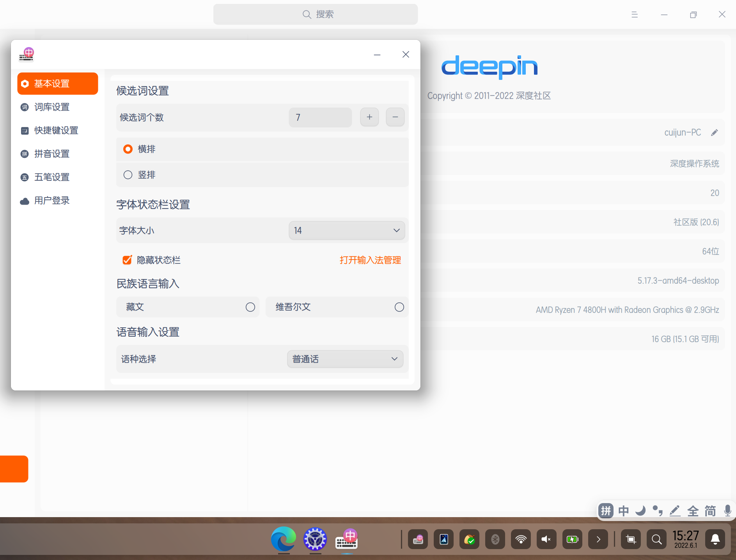
Task: Open the Control Center gear icon in taskbar
Action: (315, 539)
